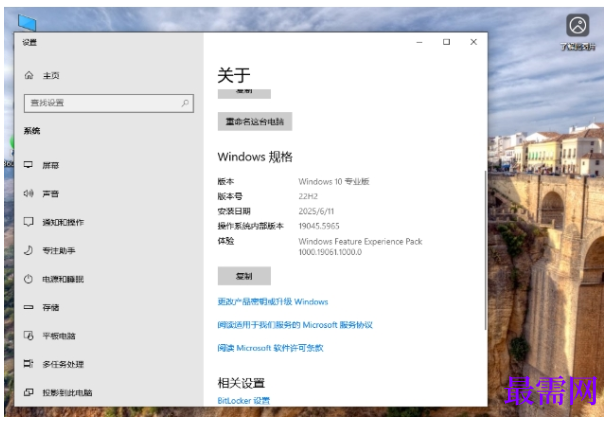
Task: Click the vertical scrollbar of About page
Action: pyautogui.click(x=486, y=250)
